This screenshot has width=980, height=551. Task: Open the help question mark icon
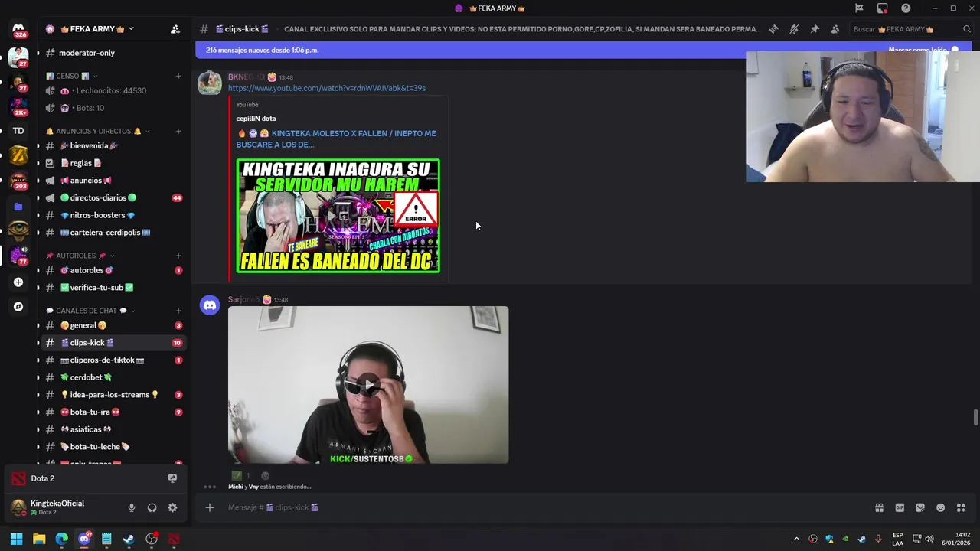click(906, 8)
